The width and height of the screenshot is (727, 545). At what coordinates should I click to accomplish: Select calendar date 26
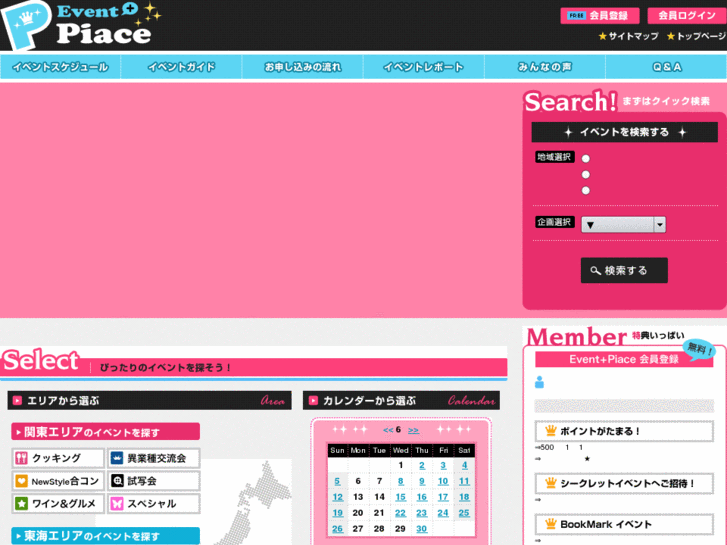(338, 529)
